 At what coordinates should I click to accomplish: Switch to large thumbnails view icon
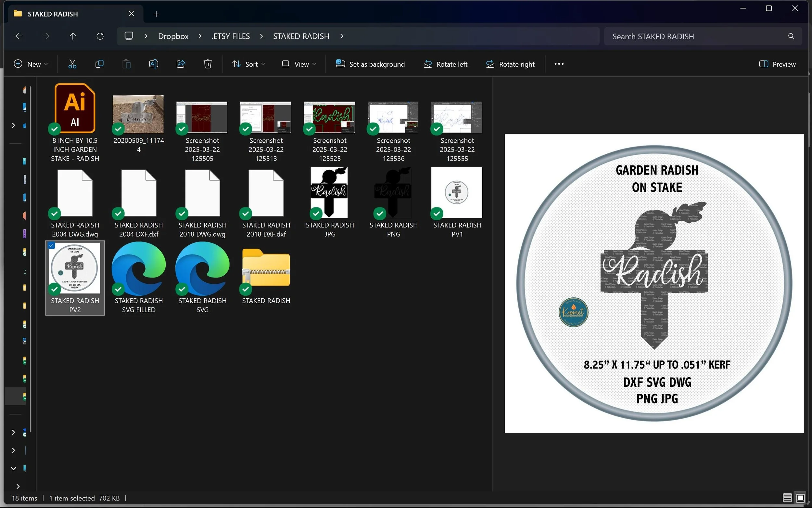[800, 498]
